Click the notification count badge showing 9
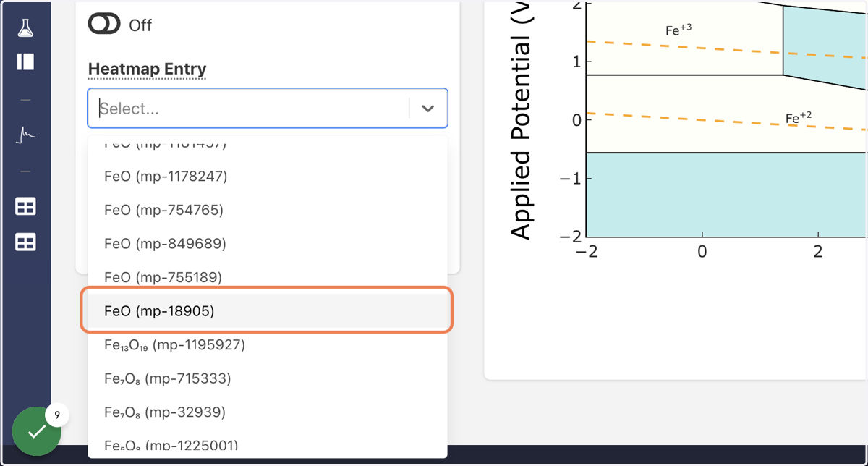 [x=56, y=415]
